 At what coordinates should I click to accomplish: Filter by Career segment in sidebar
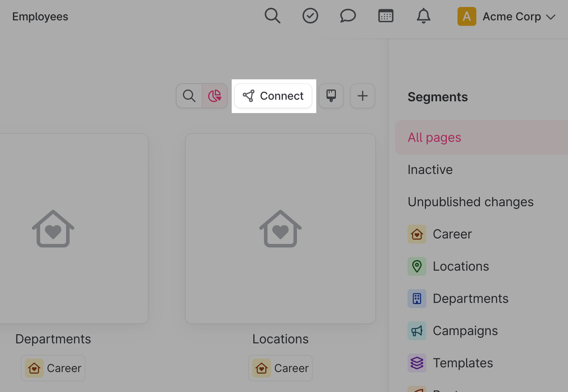click(x=452, y=234)
